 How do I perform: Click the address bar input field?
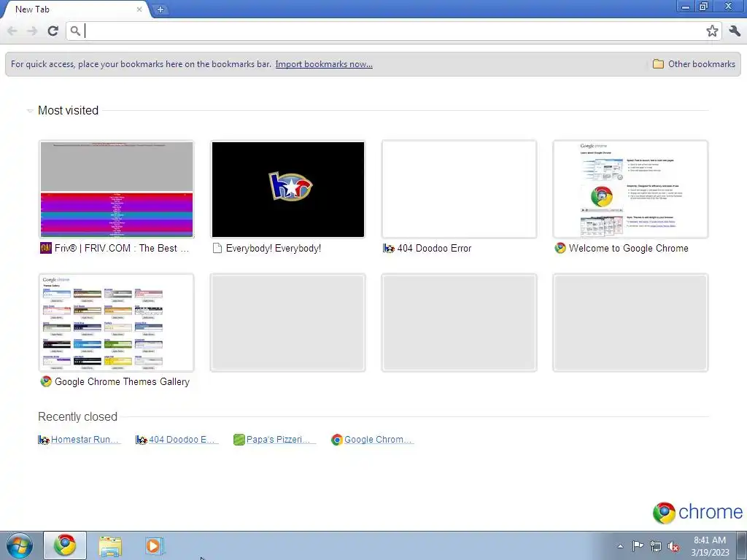(x=393, y=31)
